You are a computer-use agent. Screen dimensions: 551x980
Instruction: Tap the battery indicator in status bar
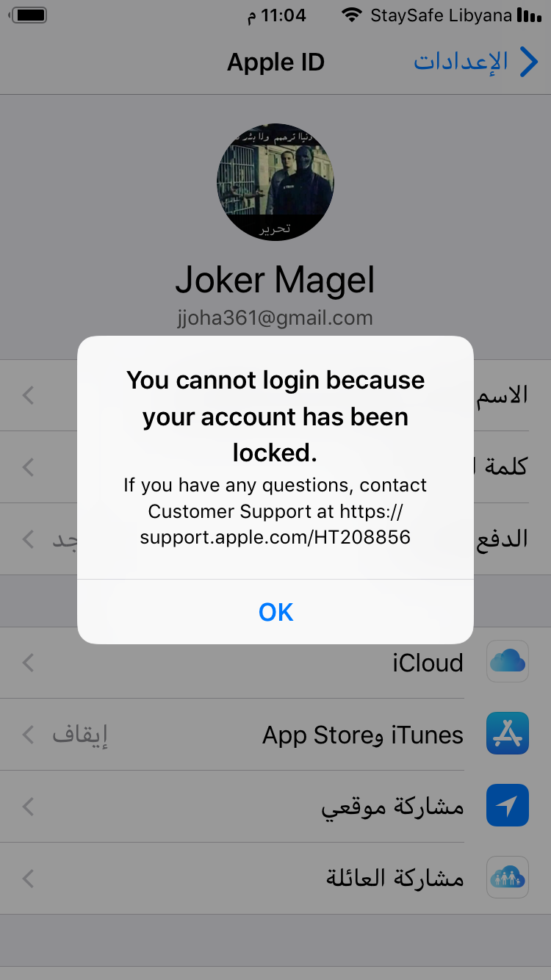pyautogui.click(x=30, y=15)
